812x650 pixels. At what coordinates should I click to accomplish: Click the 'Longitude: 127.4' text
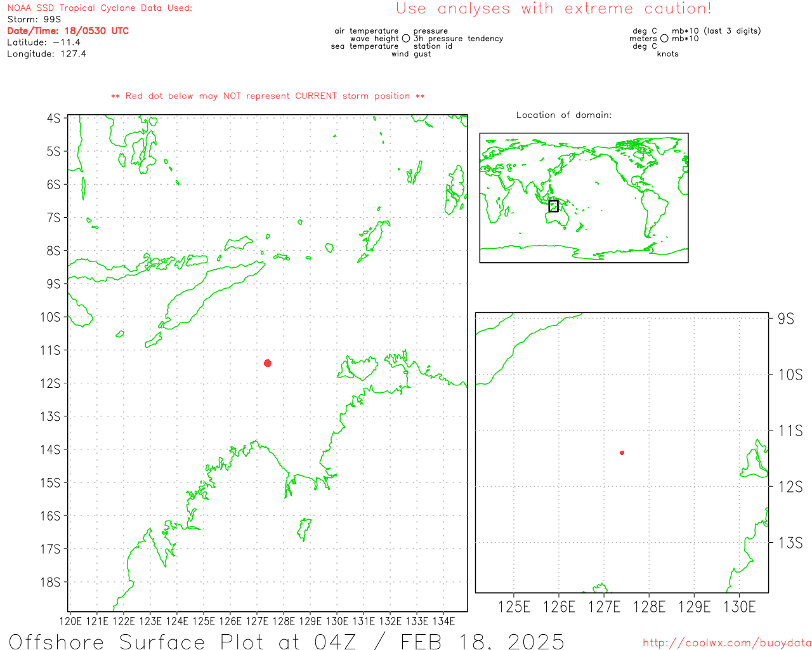(46, 54)
